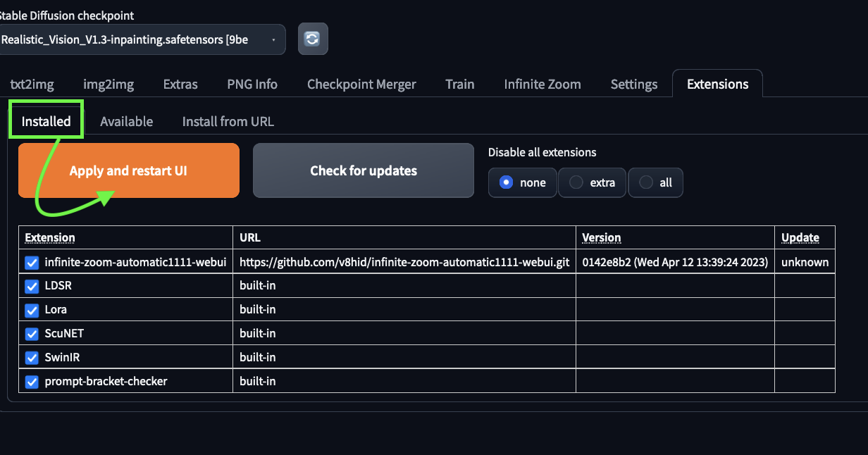Select the "extra" disable option
The height and width of the screenshot is (455, 868).
point(575,182)
